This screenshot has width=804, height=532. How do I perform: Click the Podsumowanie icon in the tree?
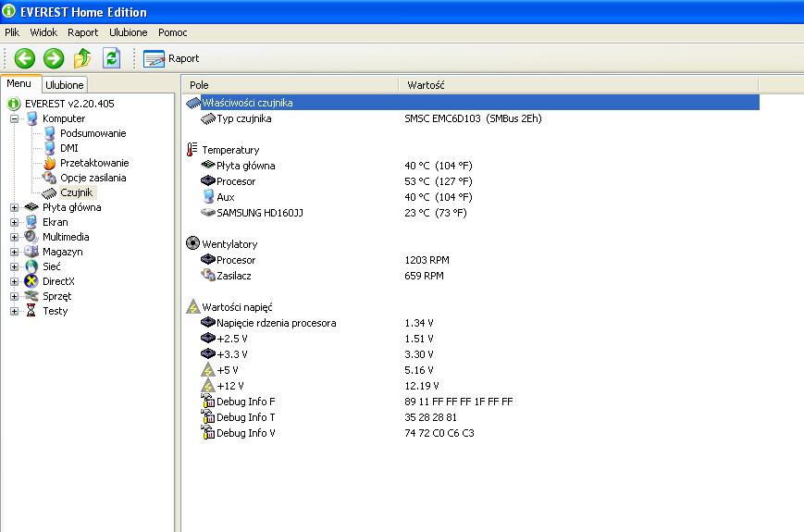tap(50, 133)
